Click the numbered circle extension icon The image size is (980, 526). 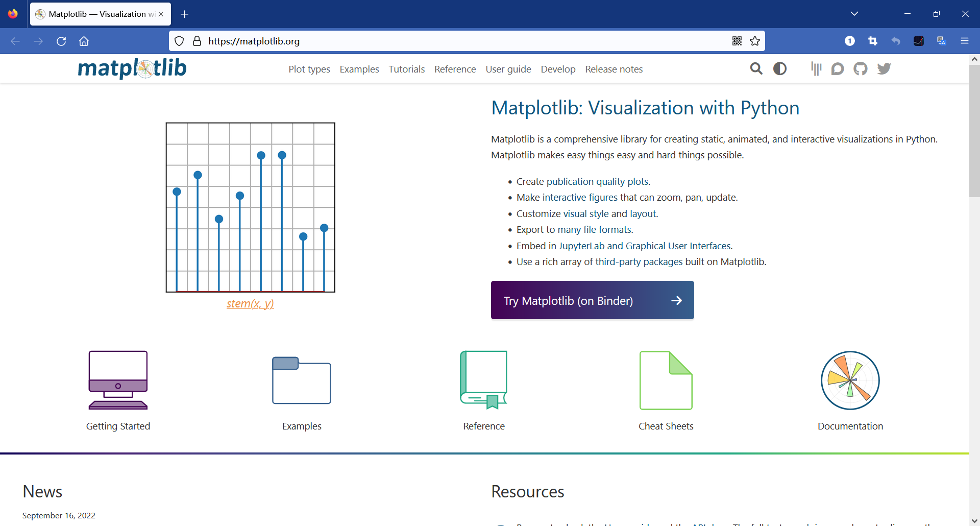coord(850,41)
